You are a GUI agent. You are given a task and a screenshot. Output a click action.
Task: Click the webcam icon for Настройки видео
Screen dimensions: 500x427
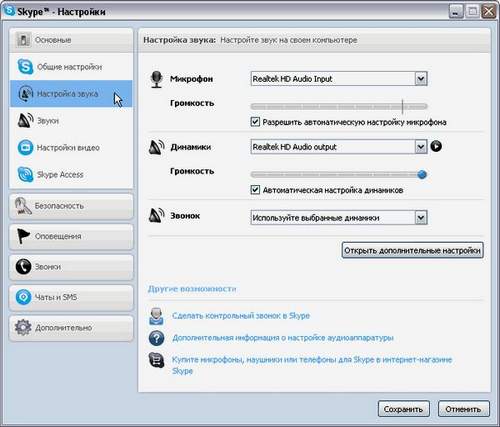[x=25, y=147]
